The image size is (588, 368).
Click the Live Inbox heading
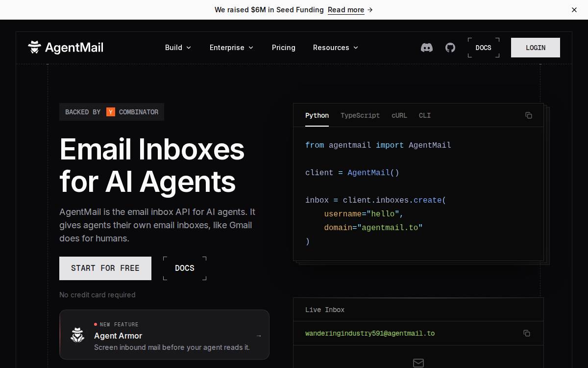tap(325, 310)
